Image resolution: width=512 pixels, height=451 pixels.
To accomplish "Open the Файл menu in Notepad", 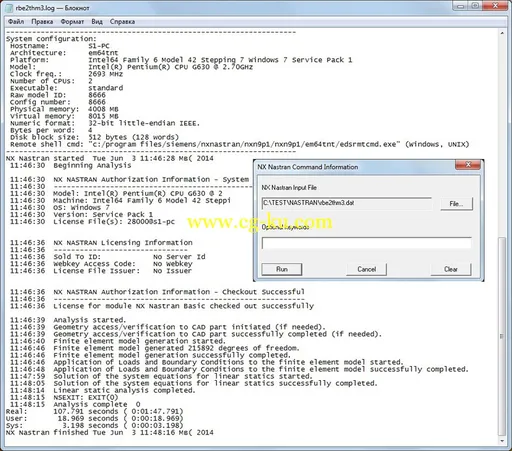I will point(16,22).
